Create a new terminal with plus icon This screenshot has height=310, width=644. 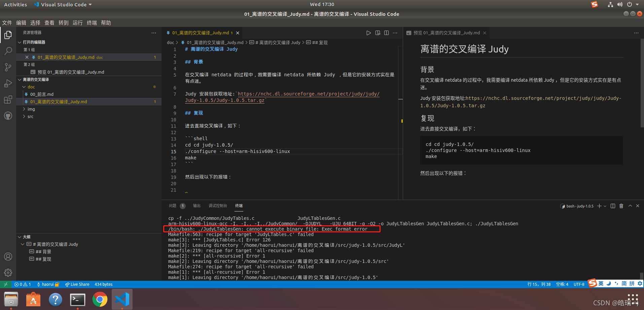click(x=599, y=206)
